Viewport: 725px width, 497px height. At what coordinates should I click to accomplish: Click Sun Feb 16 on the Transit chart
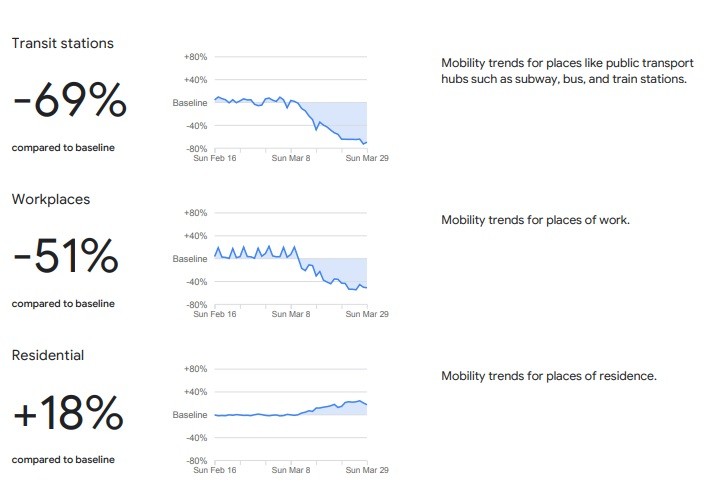(x=215, y=158)
